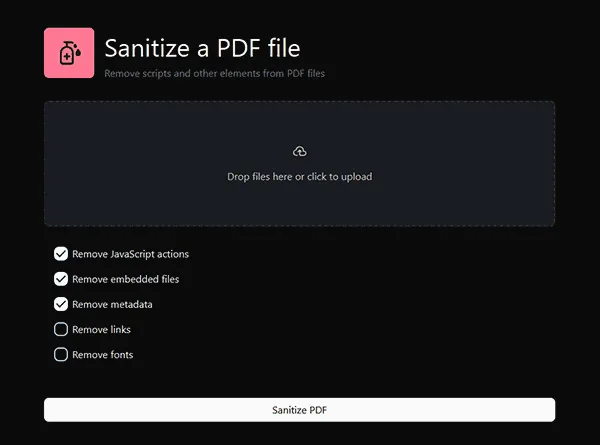The height and width of the screenshot is (445, 600).
Task: Click the 'Remove fonts' label text
Action: tap(103, 355)
